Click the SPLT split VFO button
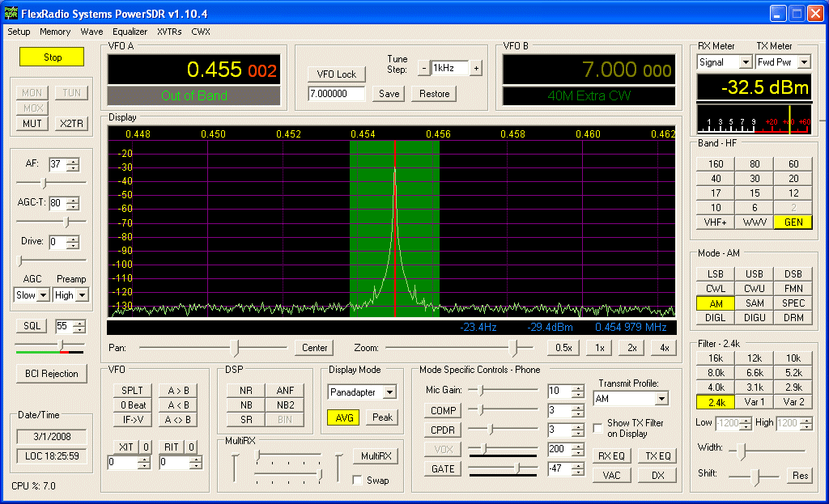This screenshot has width=829, height=504. click(x=132, y=391)
